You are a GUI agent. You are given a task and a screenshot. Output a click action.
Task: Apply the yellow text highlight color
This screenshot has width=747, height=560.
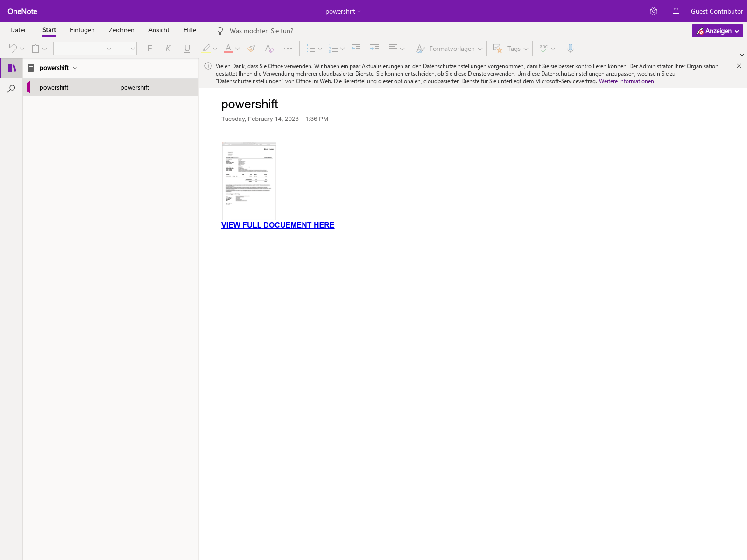(206, 49)
